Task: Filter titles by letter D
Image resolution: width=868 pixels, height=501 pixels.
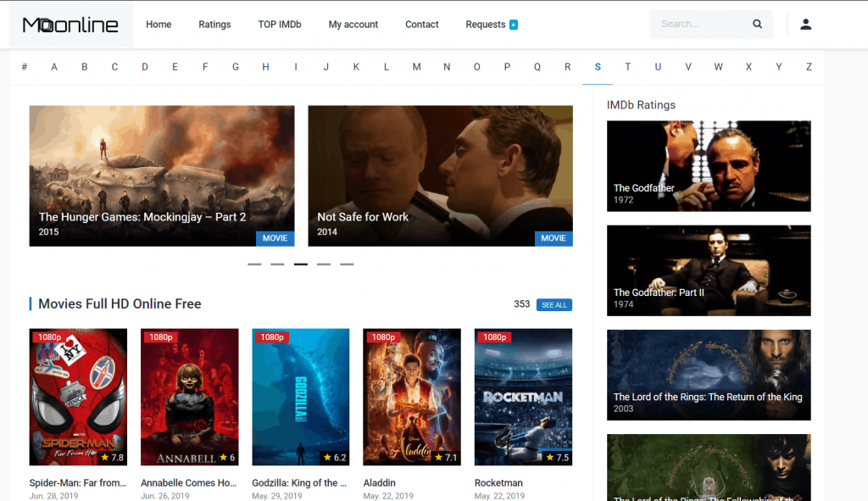Action: tap(145, 67)
